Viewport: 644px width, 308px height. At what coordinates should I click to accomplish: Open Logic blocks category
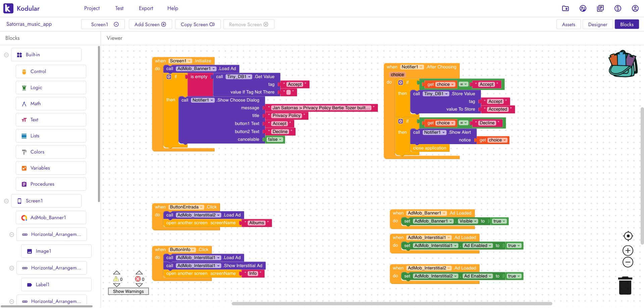click(x=51, y=87)
